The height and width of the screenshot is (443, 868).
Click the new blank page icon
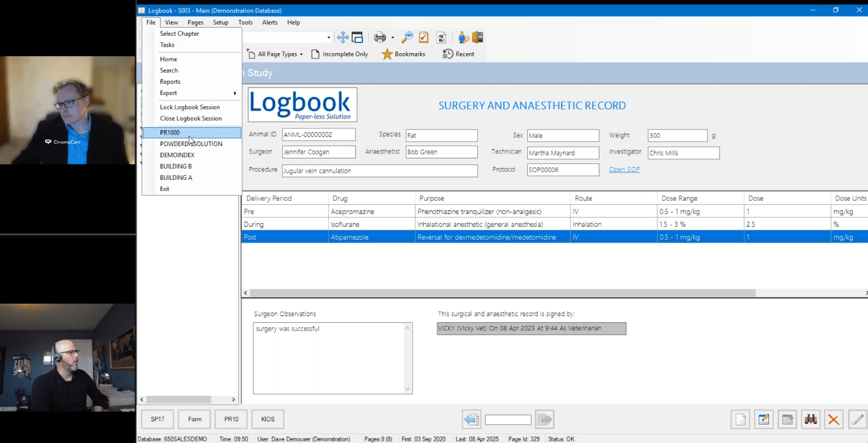pyautogui.click(x=741, y=419)
